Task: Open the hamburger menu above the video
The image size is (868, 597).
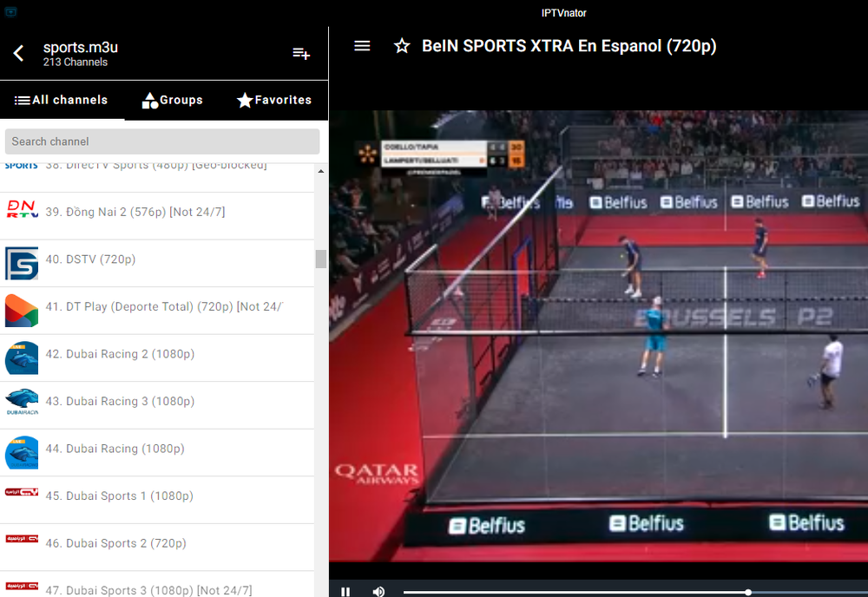Action: tap(362, 46)
